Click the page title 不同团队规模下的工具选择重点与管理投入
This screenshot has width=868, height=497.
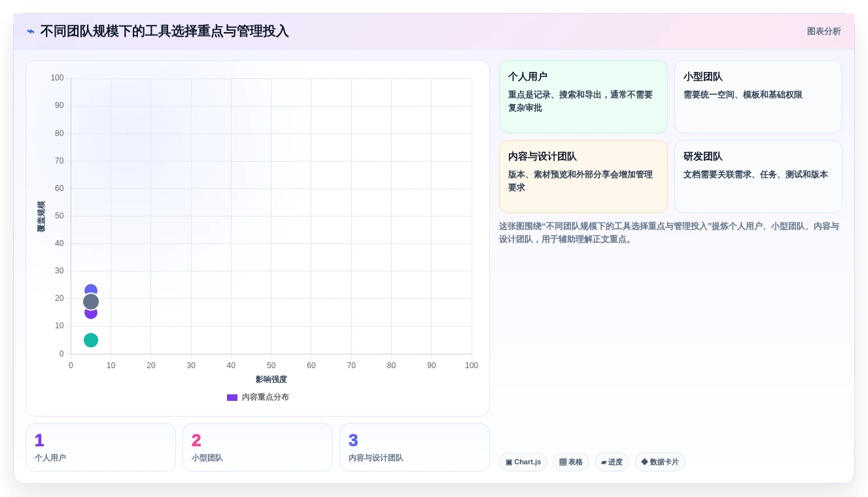(164, 31)
